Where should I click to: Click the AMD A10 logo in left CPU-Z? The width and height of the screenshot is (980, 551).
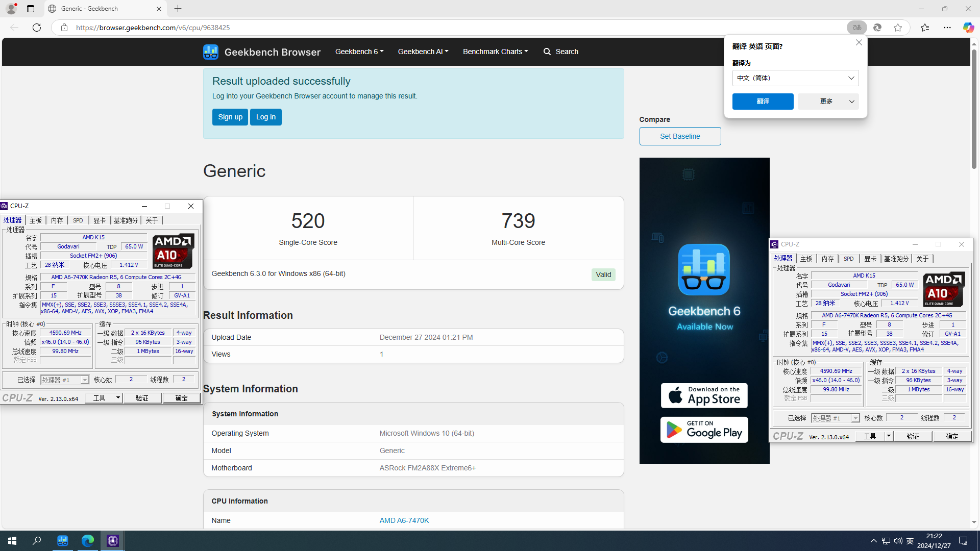(x=174, y=251)
